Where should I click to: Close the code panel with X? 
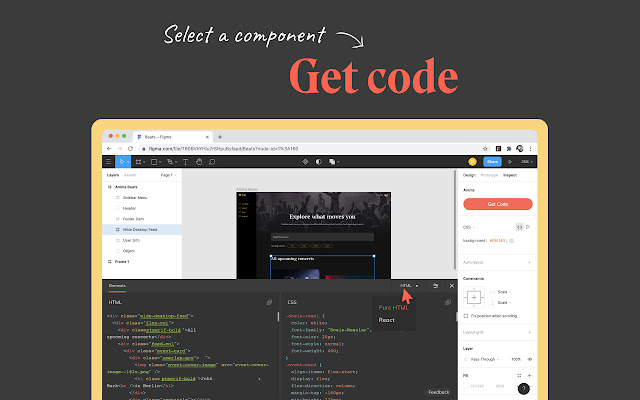coord(451,286)
